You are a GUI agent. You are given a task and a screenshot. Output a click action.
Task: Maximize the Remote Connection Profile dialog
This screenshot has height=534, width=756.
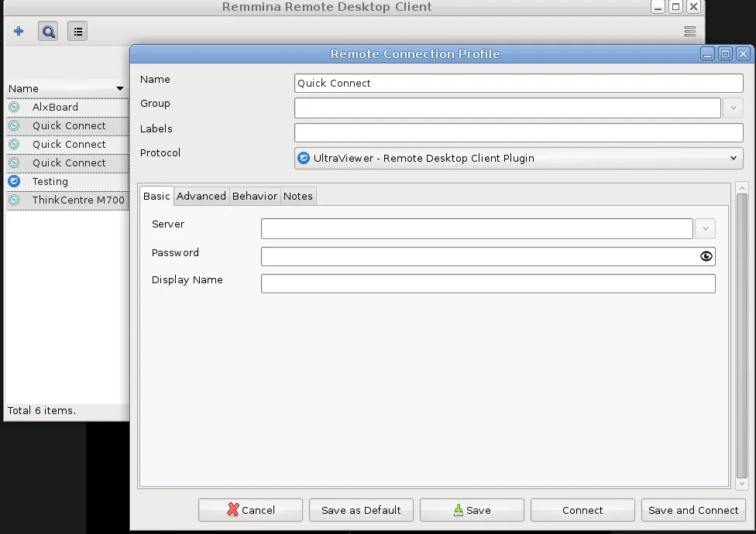click(x=725, y=54)
